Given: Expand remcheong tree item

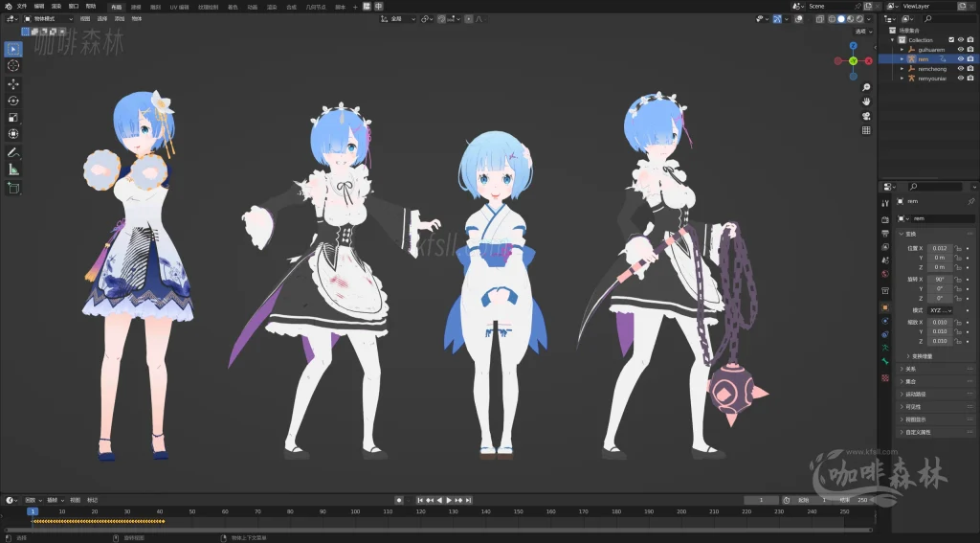Looking at the screenshot, I should 902,69.
